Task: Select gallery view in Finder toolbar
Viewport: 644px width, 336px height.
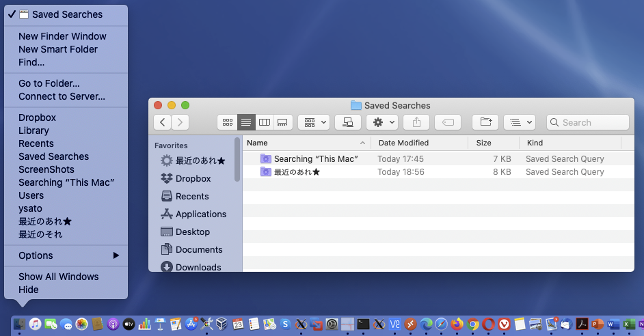Action: coord(283,122)
